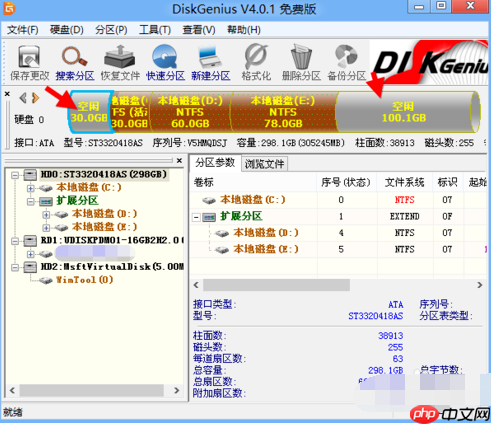Go to previous disk with gray left arrow
Viewport: 491px width, 424px height.
point(23,98)
